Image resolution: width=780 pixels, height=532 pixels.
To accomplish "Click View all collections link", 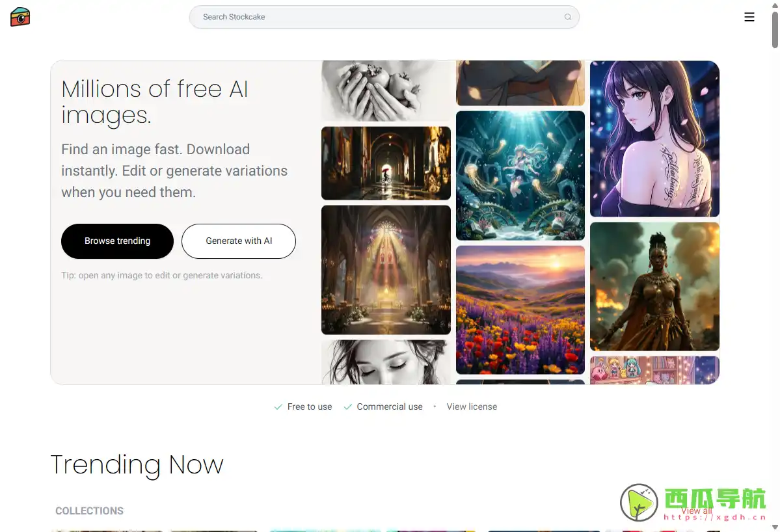I will [697, 511].
